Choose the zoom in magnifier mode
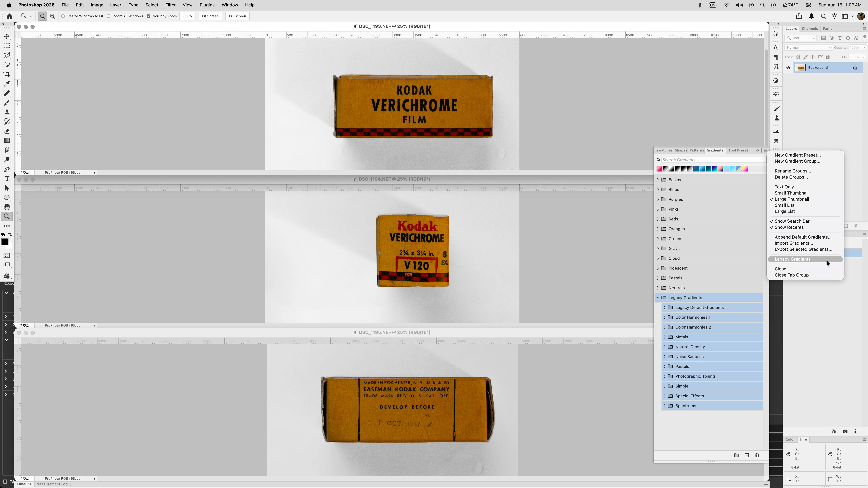 coord(42,16)
